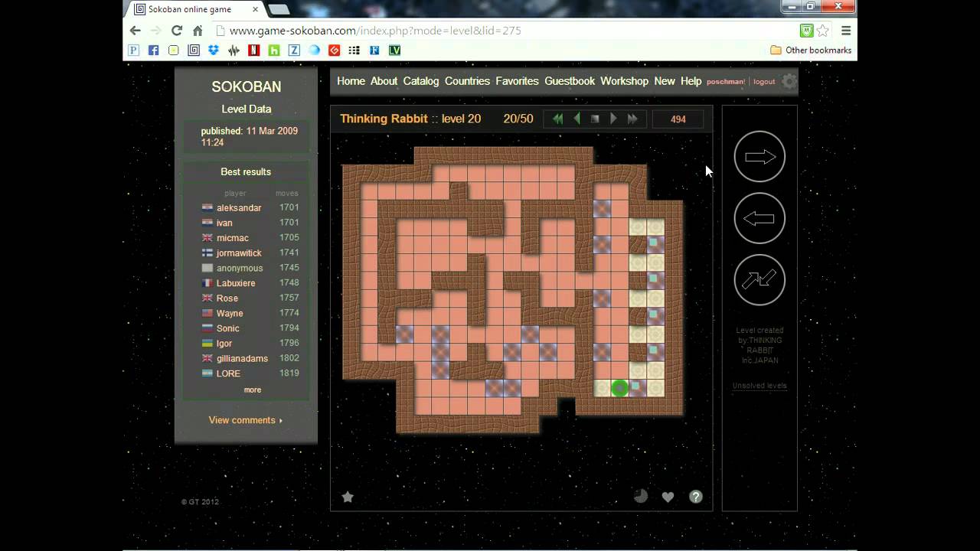
Task: Open the Catalog menu item
Action: pyautogui.click(x=421, y=81)
